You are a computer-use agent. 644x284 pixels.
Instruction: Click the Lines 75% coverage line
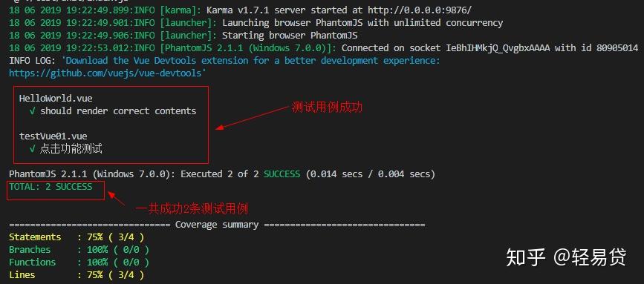pos(77,275)
